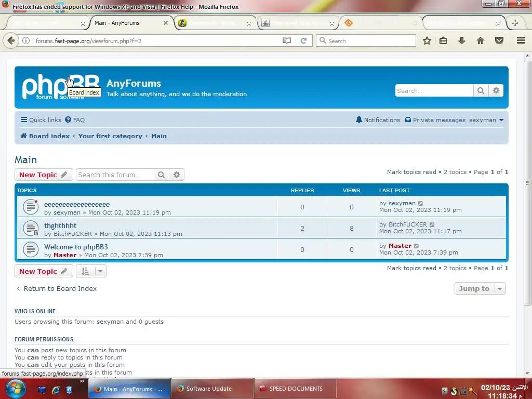Open the Jump to dropdown

(x=480, y=288)
